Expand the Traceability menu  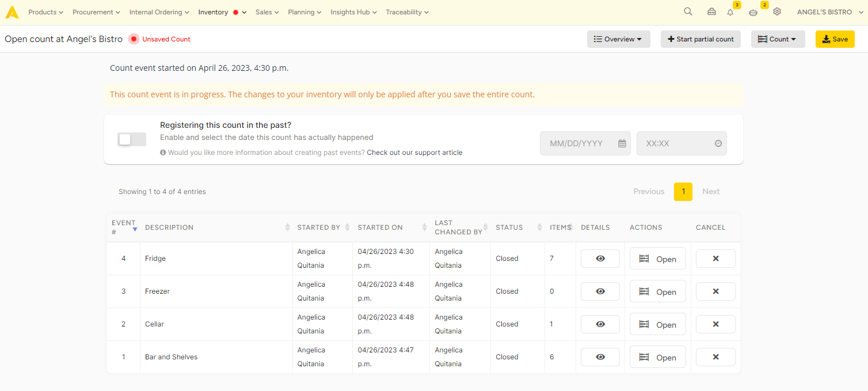click(407, 12)
